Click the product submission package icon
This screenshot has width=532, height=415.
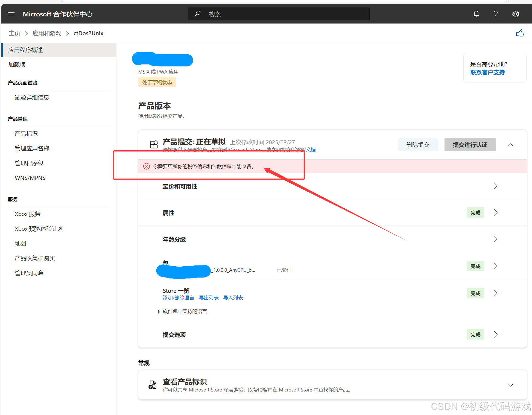154,144
